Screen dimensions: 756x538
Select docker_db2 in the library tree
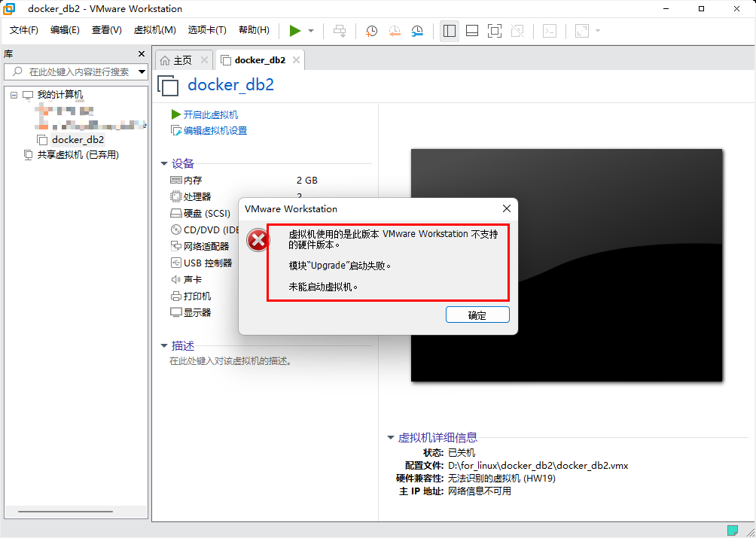coord(78,139)
